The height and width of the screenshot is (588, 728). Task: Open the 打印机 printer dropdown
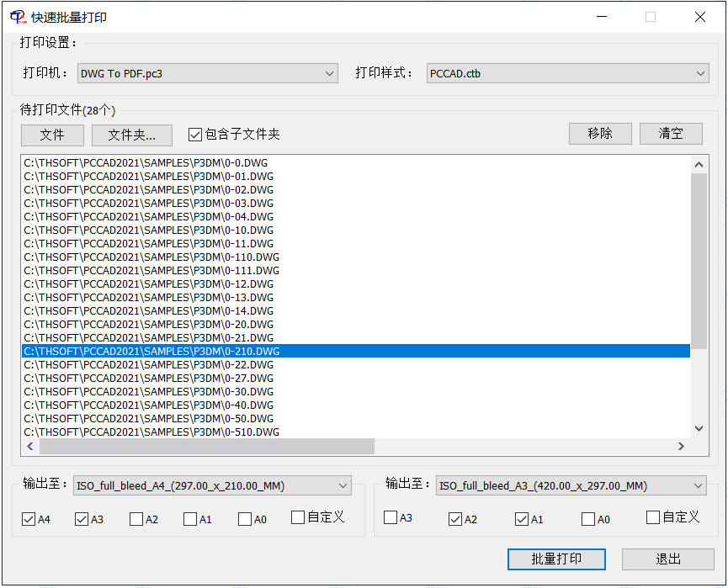[x=207, y=73]
